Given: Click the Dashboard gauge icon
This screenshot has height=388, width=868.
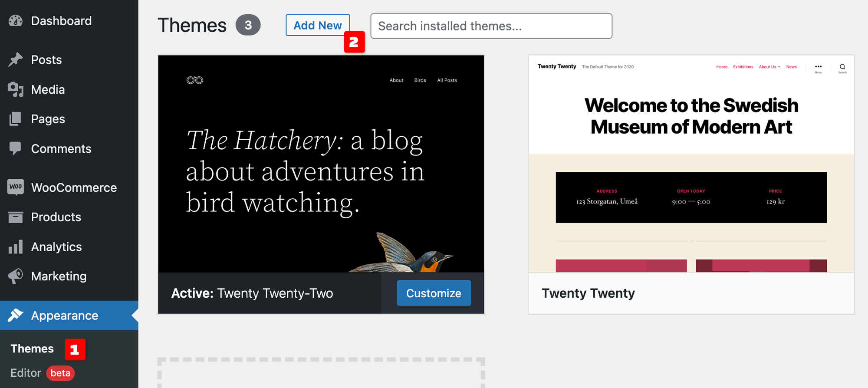Looking at the screenshot, I should click(16, 21).
